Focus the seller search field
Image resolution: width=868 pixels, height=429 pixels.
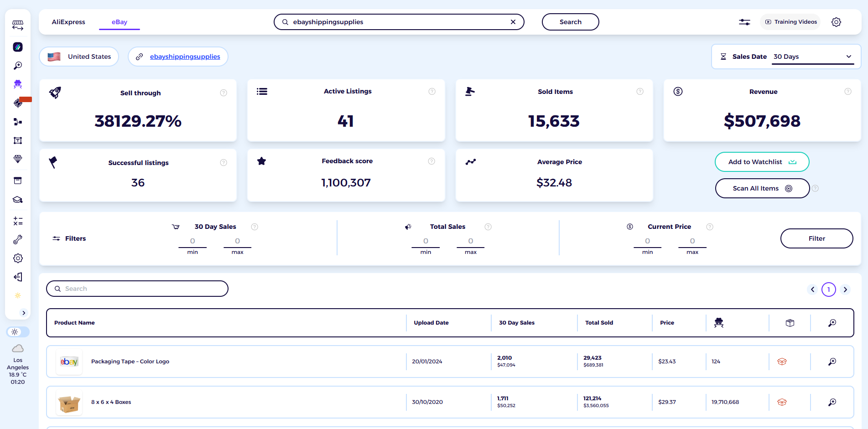399,22
